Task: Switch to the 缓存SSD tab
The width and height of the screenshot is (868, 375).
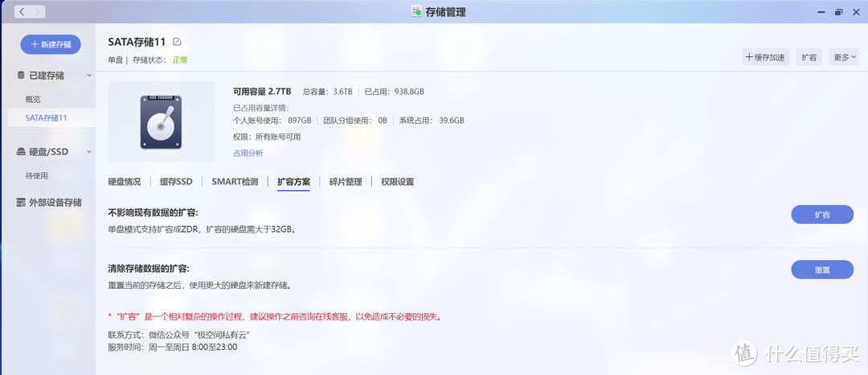Action: coord(176,182)
